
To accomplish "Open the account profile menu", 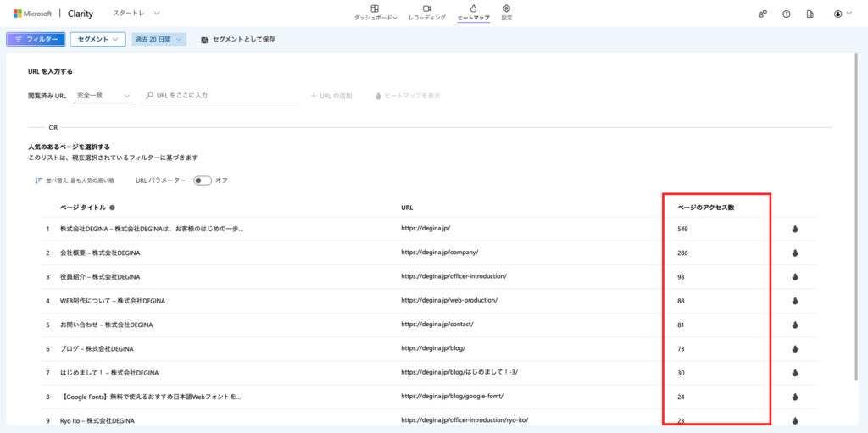I will pos(842,14).
